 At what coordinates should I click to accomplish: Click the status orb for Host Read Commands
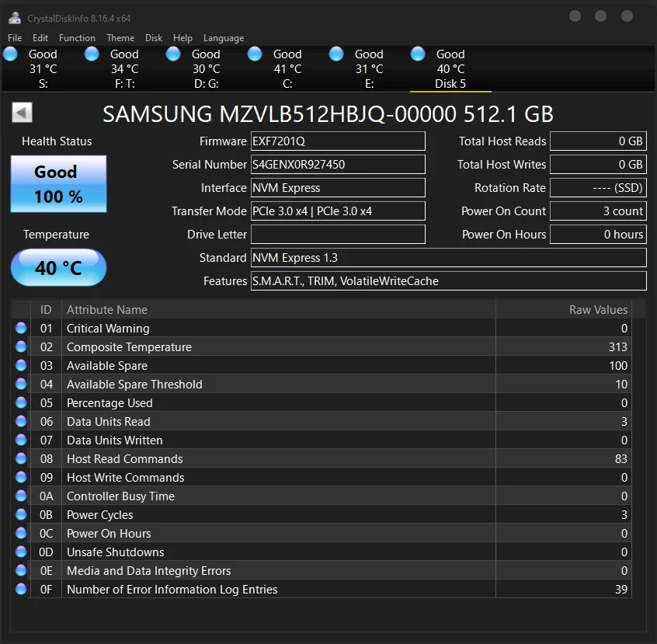(x=21, y=458)
